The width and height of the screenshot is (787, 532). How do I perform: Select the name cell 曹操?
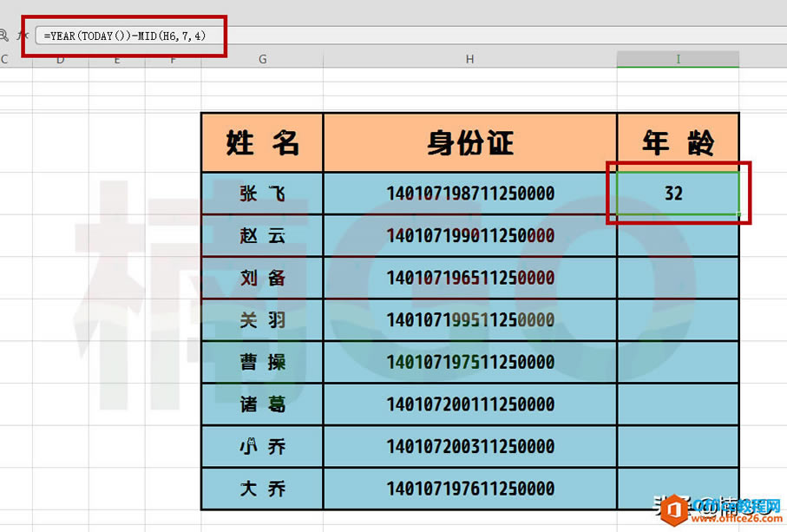tap(262, 362)
